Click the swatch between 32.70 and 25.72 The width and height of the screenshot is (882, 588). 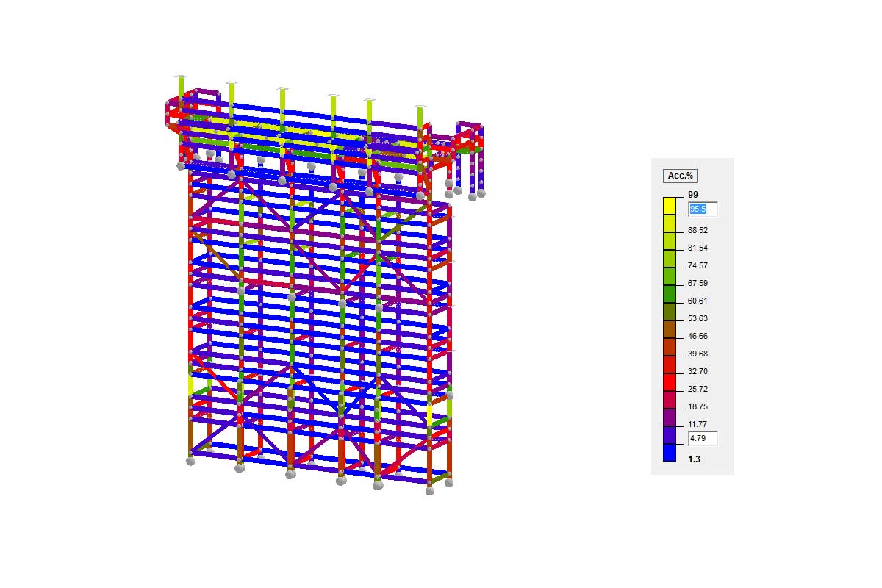670,381
